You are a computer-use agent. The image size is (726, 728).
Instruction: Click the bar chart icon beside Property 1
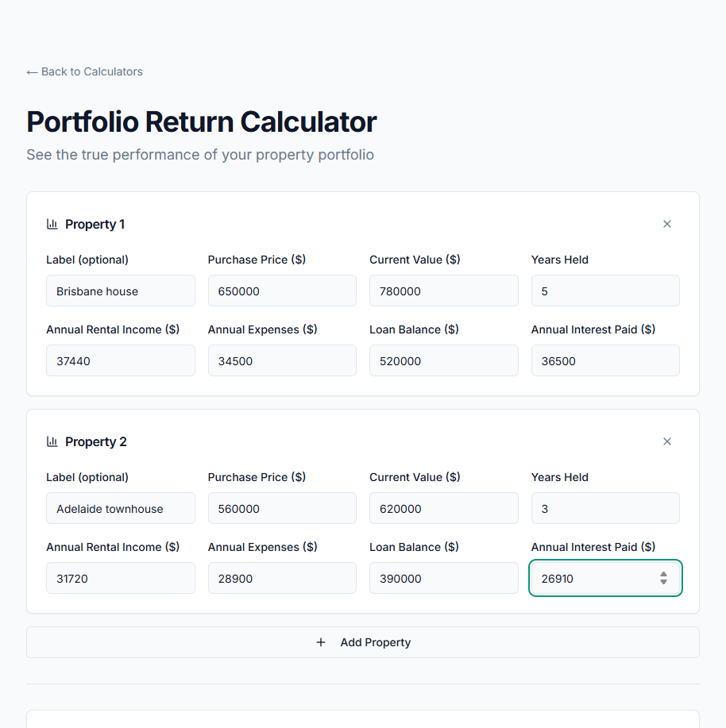click(x=52, y=224)
